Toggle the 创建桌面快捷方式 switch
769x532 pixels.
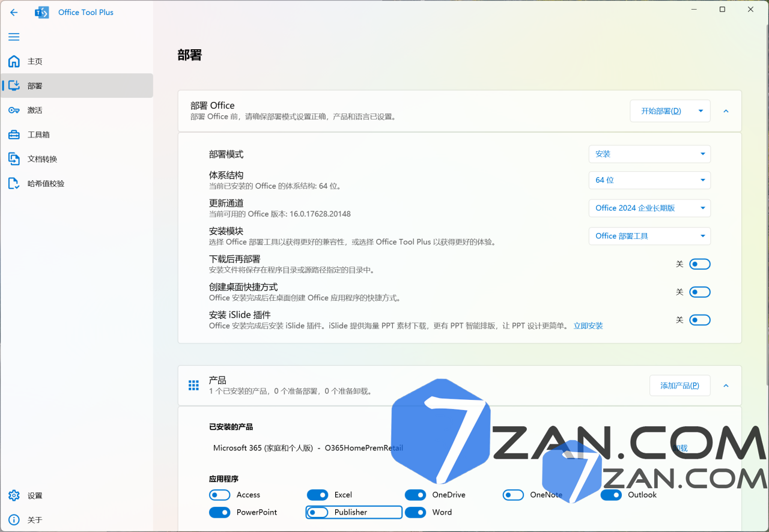click(x=700, y=292)
